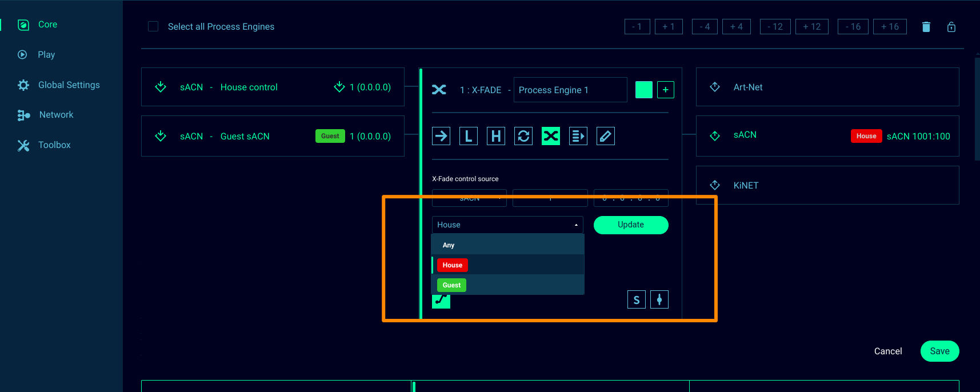Click the Save button

939,351
